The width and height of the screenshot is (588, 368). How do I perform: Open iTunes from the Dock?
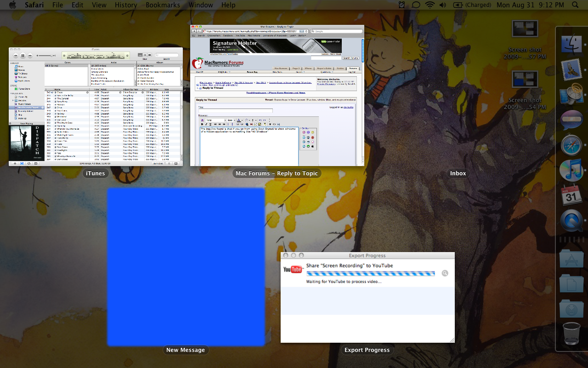pyautogui.click(x=571, y=170)
